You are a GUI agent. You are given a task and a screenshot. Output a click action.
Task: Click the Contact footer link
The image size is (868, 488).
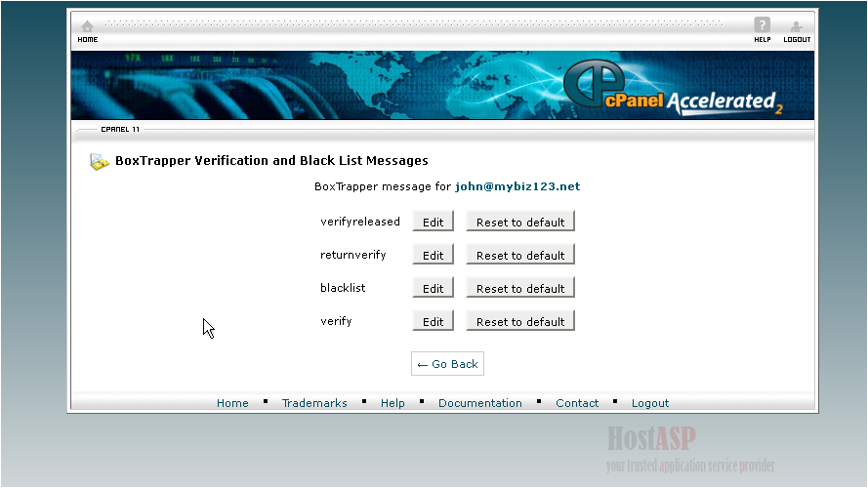coord(577,403)
